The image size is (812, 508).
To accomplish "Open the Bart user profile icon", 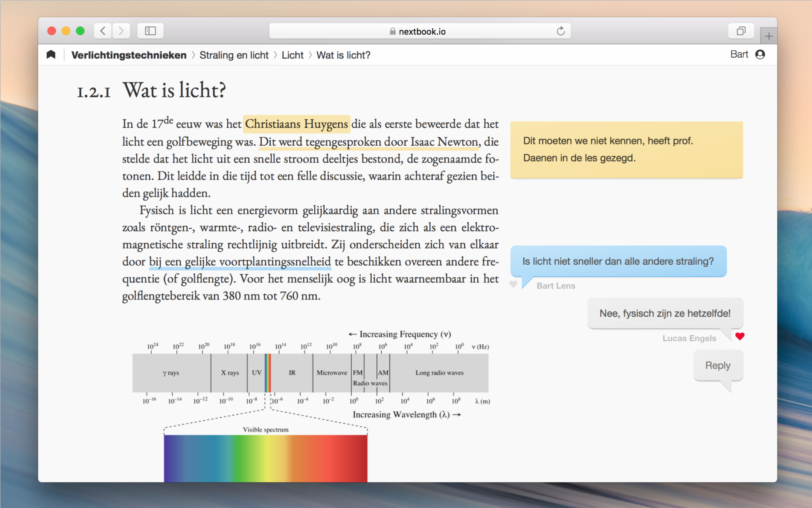I will click(760, 55).
